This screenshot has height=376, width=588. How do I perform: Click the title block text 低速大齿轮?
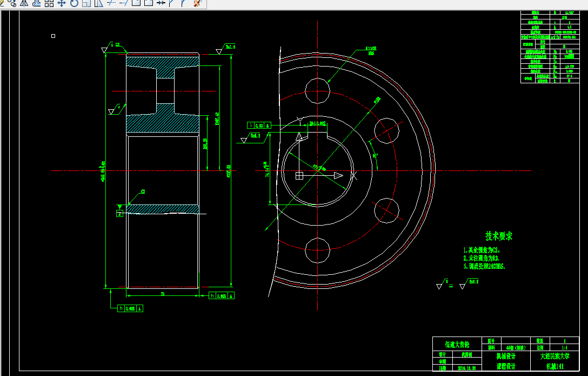457,344
